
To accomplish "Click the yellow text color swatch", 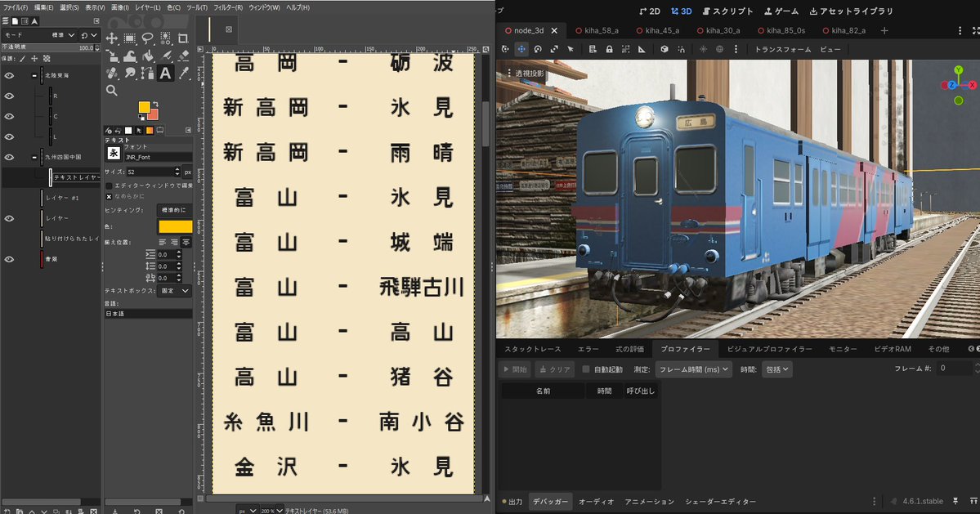I will (x=176, y=226).
